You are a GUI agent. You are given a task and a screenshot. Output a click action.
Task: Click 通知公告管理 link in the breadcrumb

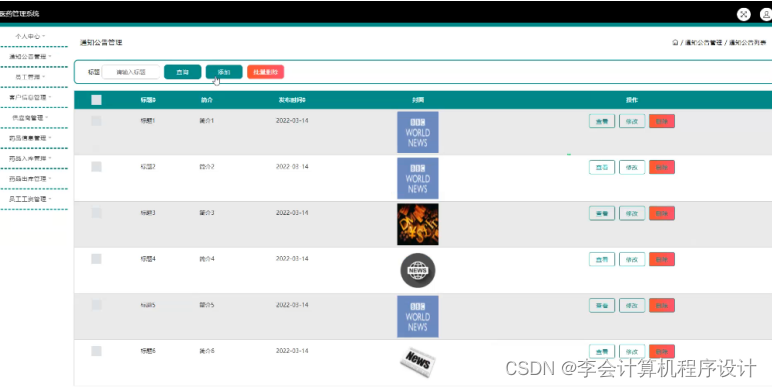click(x=704, y=43)
